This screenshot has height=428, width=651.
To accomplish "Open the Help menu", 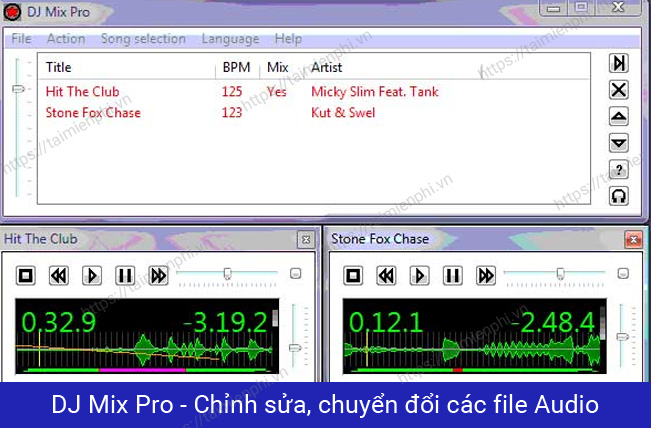I will tap(288, 39).
